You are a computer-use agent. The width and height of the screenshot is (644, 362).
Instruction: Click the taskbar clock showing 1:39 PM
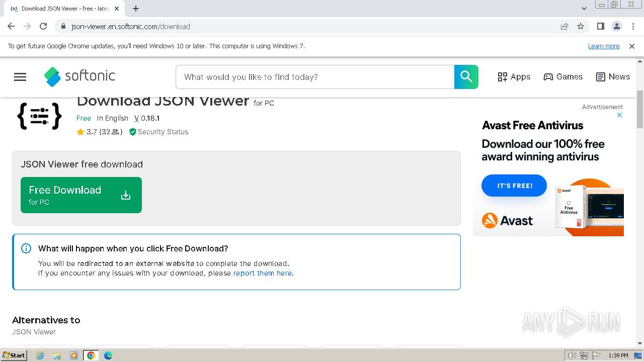point(618,355)
